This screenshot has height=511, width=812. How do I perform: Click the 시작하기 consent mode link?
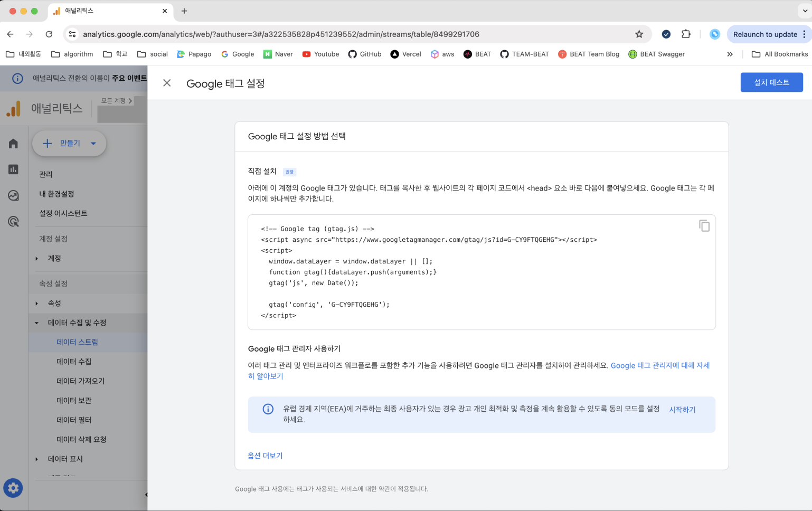(x=682, y=410)
